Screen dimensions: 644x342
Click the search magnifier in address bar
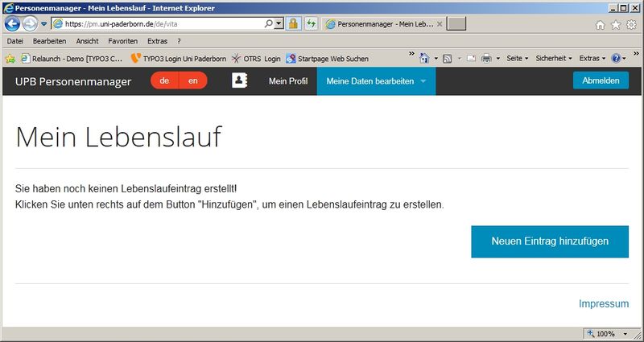[269, 24]
